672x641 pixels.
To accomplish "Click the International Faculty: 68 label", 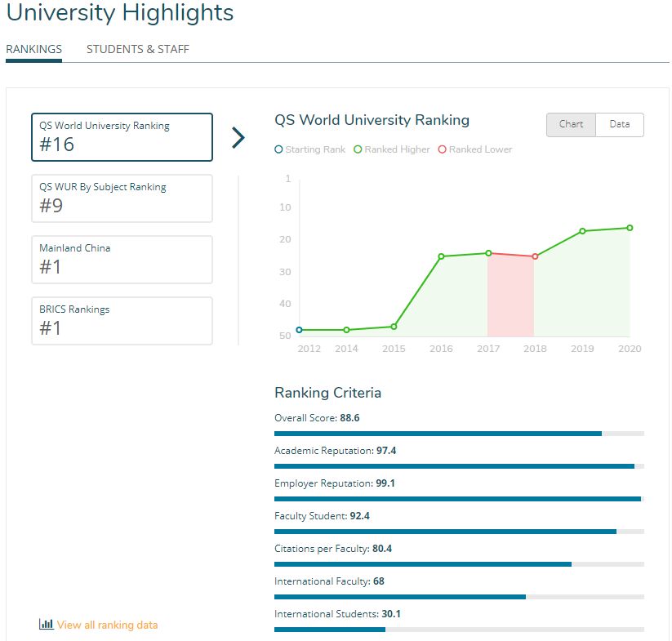I will point(330,581).
